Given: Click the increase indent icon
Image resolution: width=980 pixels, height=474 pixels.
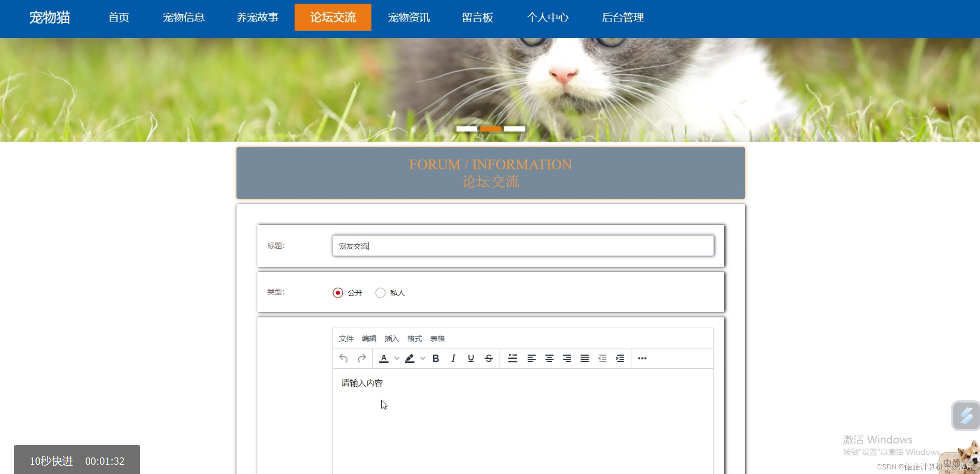Looking at the screenshot, I should 620,358.
